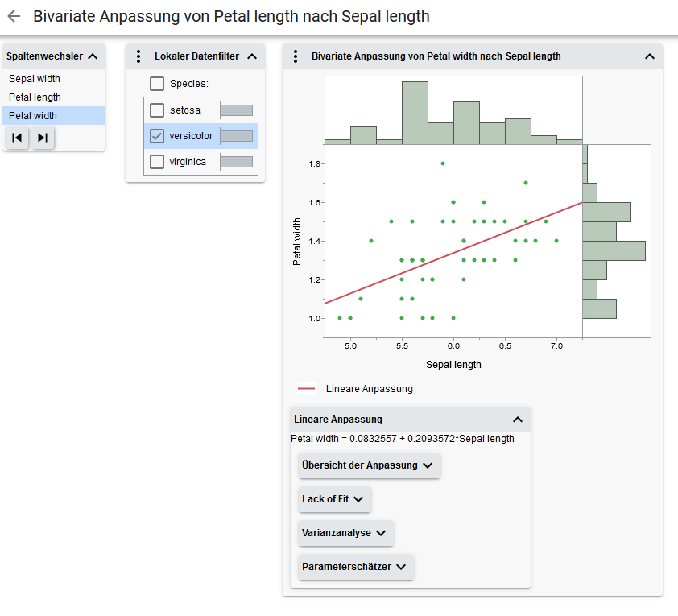Collapse the Lineare Anpassung section

(x=518, y=420)
